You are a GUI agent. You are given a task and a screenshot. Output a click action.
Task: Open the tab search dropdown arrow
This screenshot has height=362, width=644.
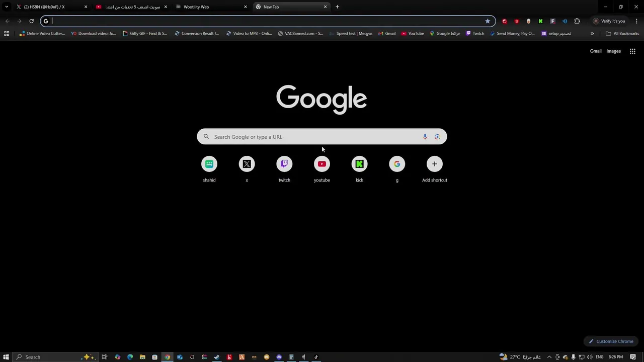[x=7, y=7]
